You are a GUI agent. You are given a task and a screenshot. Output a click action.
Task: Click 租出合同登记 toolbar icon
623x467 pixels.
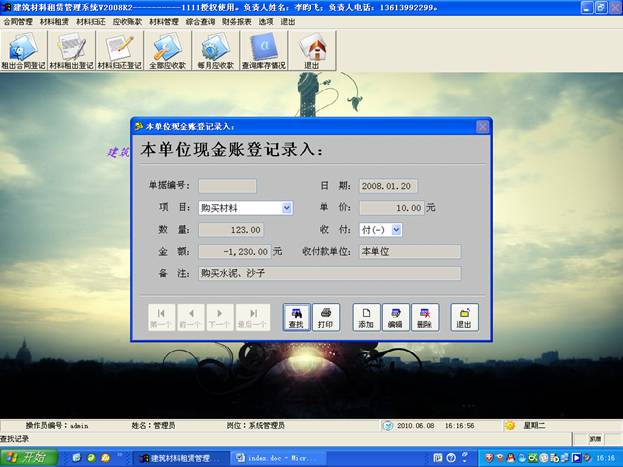click(24, 51)
